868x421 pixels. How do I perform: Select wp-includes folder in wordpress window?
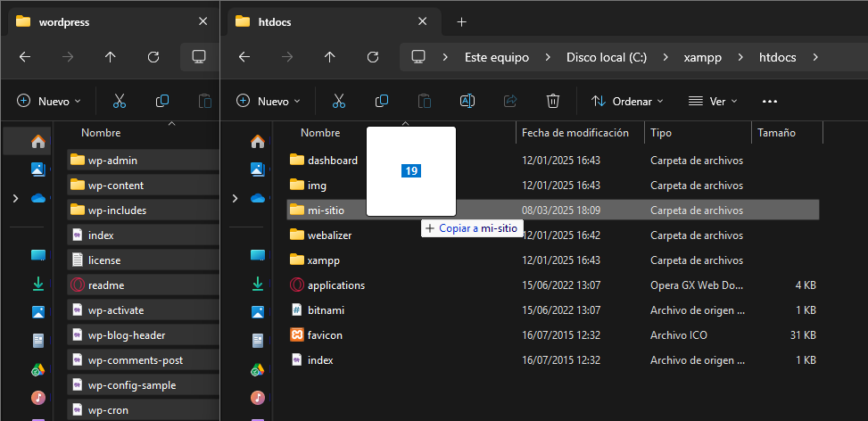pyautogui.click(x=144, y=210)
